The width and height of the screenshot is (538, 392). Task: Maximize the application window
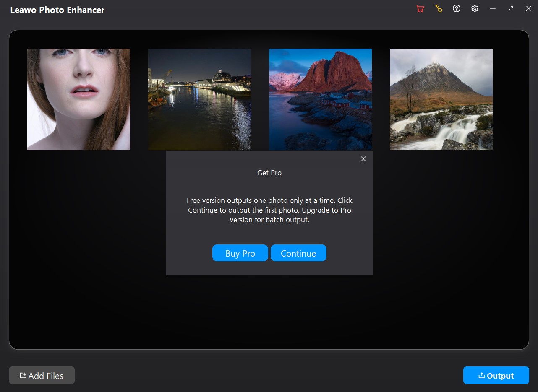511,9
